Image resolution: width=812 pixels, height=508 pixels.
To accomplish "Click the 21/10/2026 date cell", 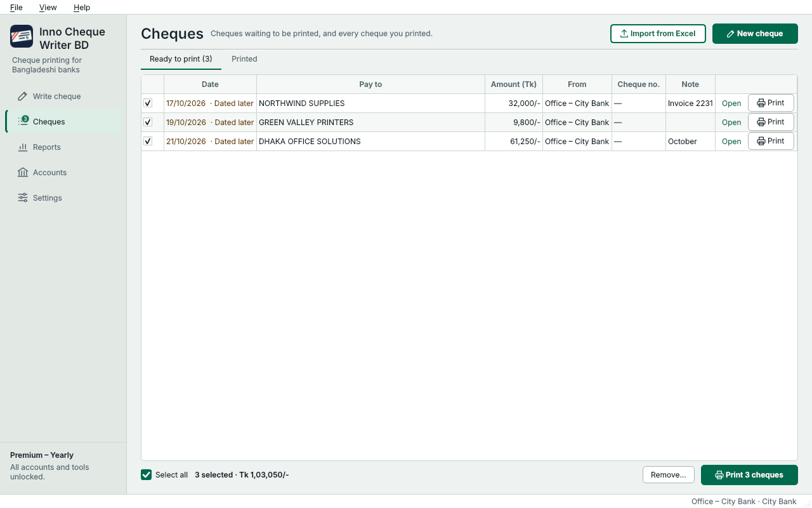I will [210, 142].
